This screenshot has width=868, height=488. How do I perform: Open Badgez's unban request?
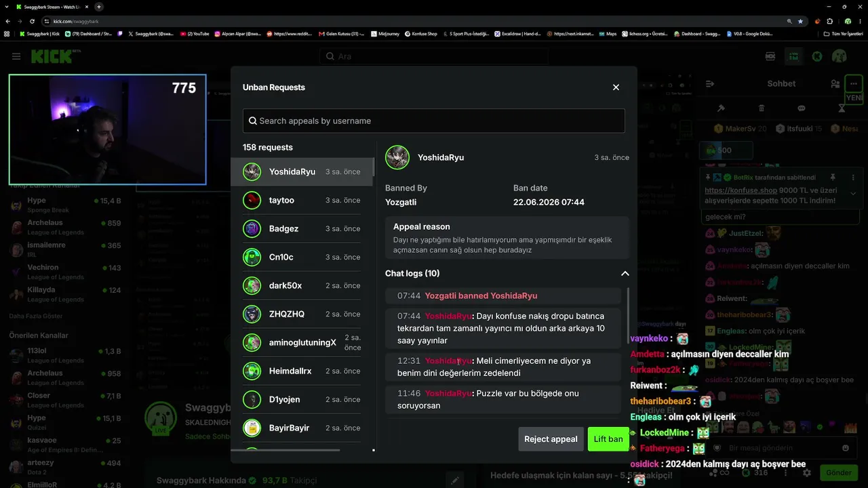pyautogui.click(x=302, y=228)
